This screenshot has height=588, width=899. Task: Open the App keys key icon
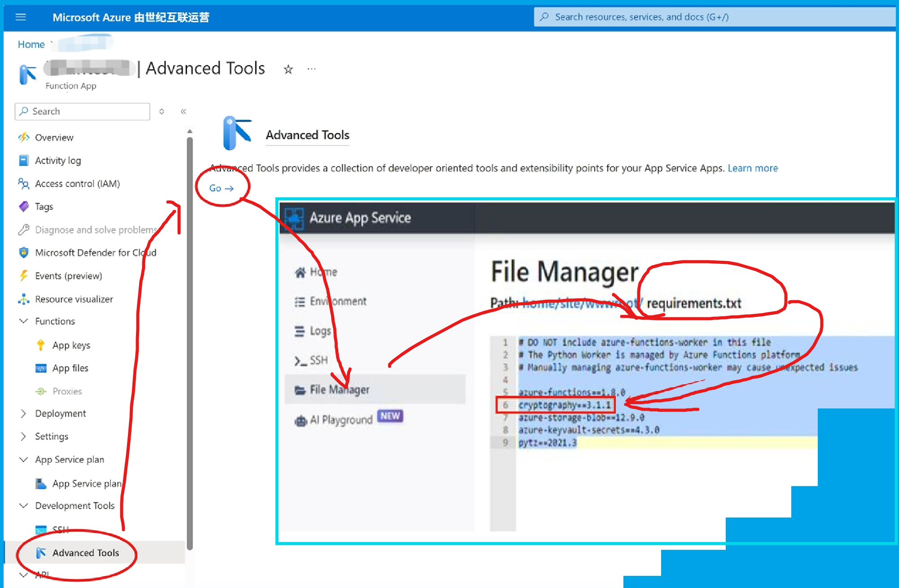41,345
